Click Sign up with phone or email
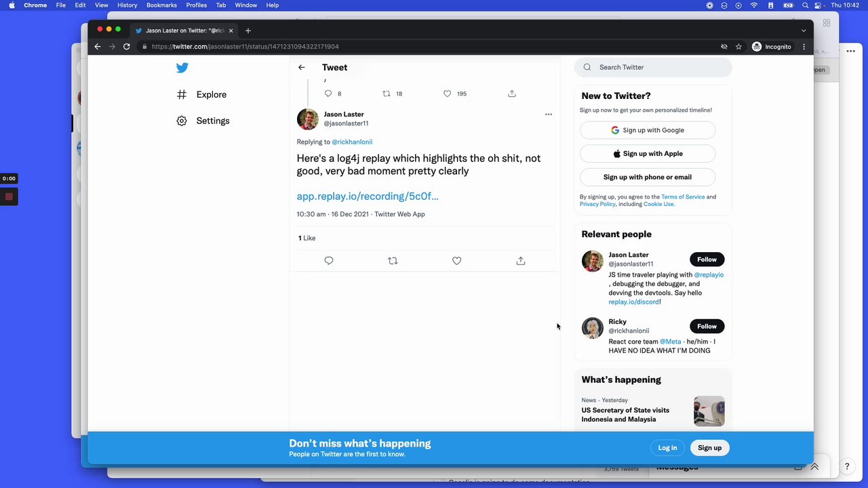This screenshot has height=488, width=868. 648,177
